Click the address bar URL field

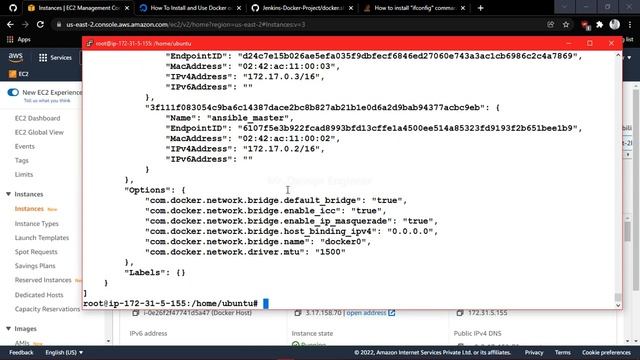[298, 24]
